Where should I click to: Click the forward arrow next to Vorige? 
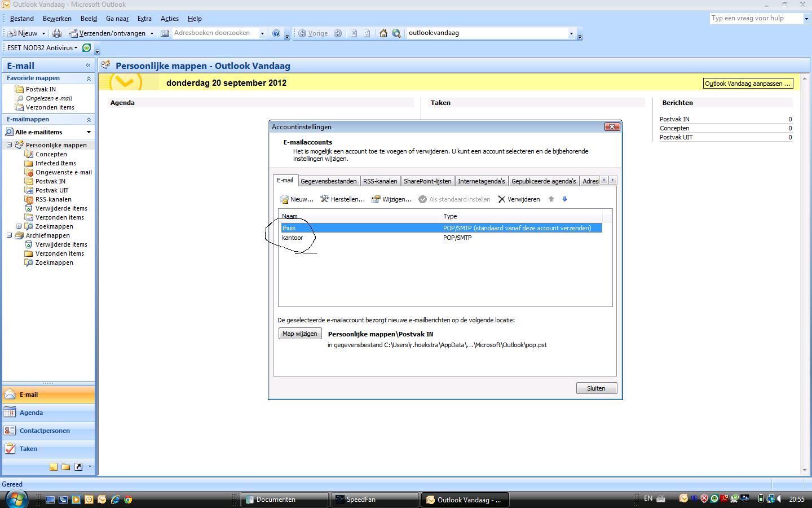pos(338,33)
